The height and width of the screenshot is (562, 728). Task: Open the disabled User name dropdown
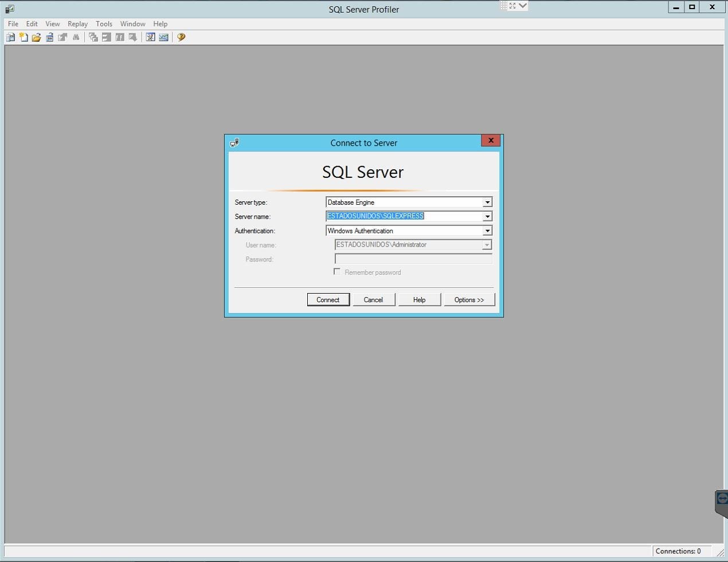(x=487, y=245)
